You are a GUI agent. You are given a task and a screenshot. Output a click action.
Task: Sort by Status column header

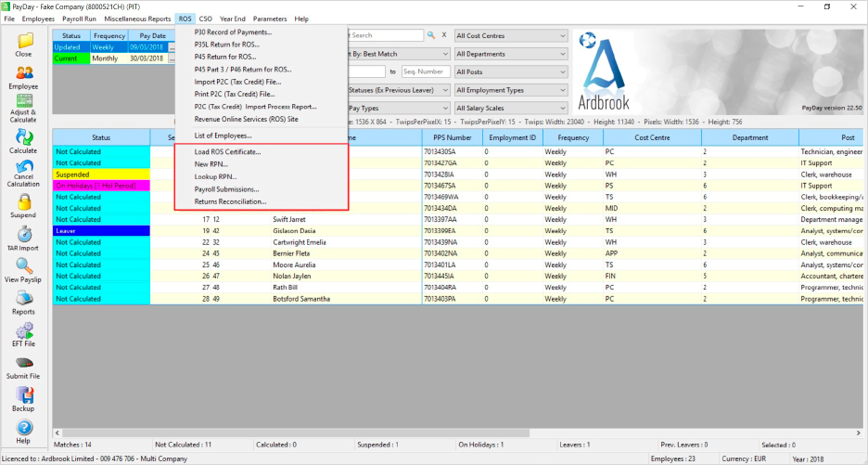(101, 137)
